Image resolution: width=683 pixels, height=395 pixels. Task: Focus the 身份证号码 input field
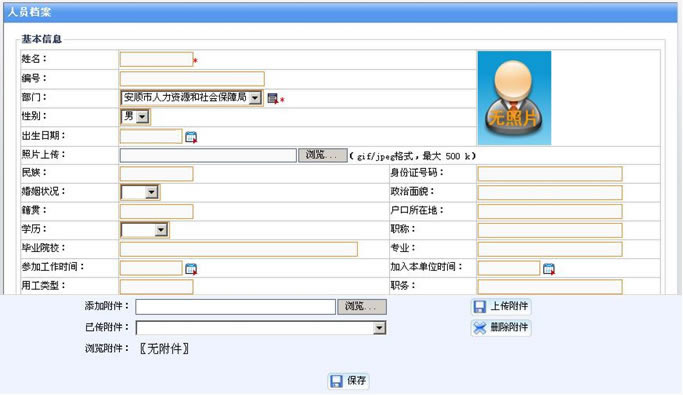pos(550,174)
